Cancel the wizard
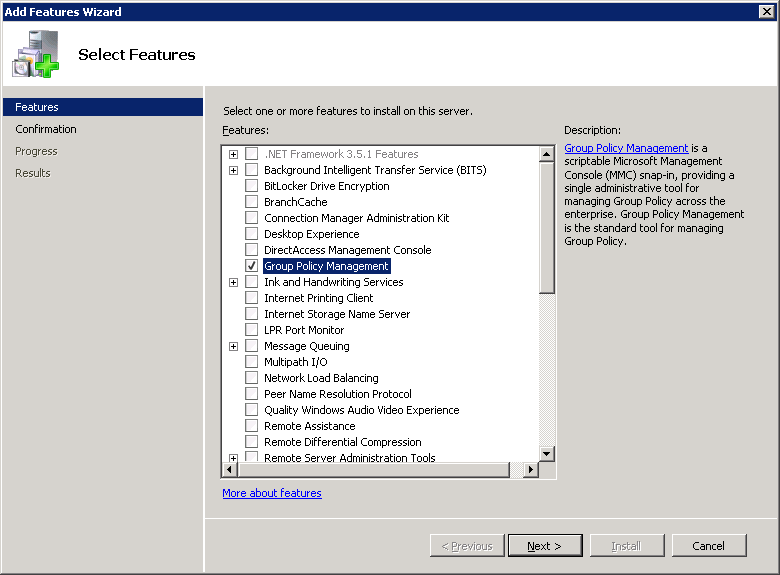 click(x=709, y=546)
